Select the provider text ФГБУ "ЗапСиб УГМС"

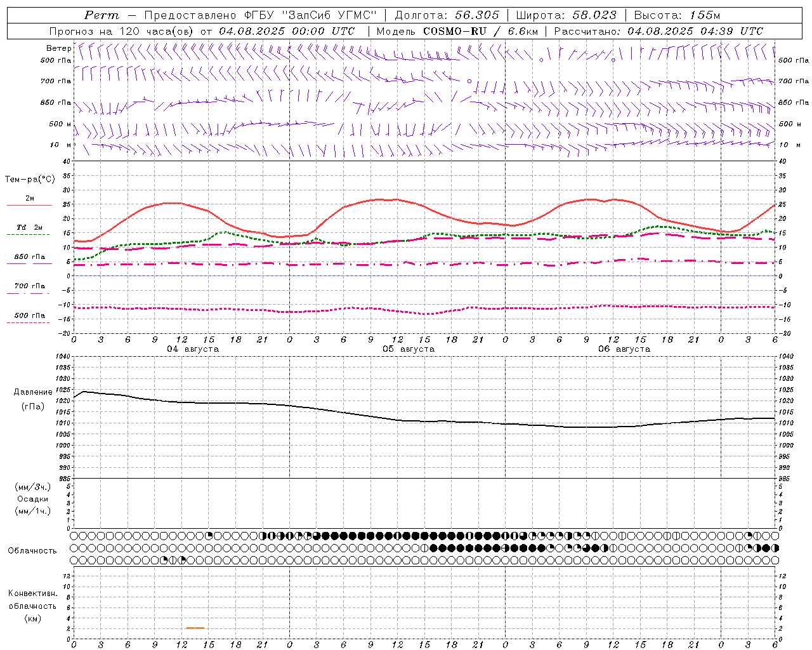pos(310,15)
